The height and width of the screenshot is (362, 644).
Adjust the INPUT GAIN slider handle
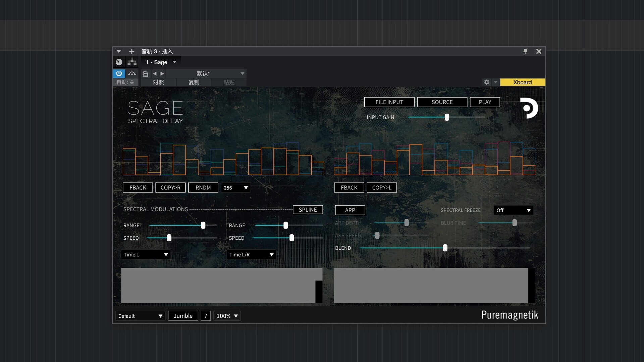pos(447,117)
